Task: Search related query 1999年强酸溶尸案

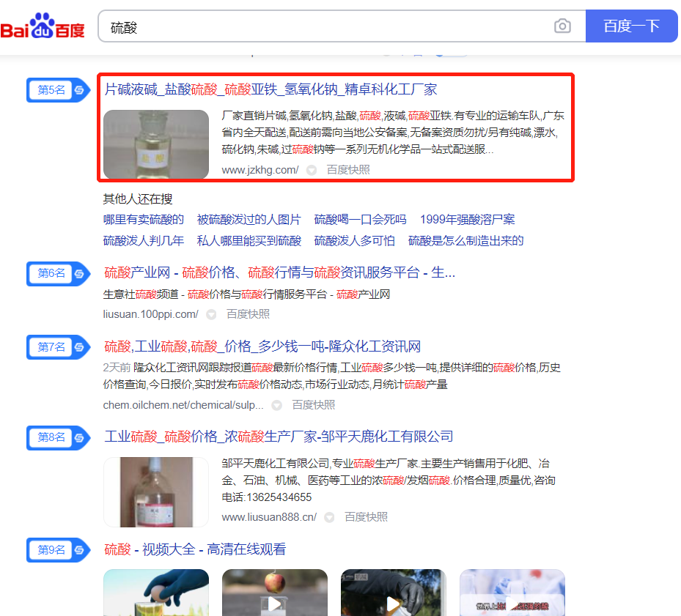Action: click(x=468, y=220)
